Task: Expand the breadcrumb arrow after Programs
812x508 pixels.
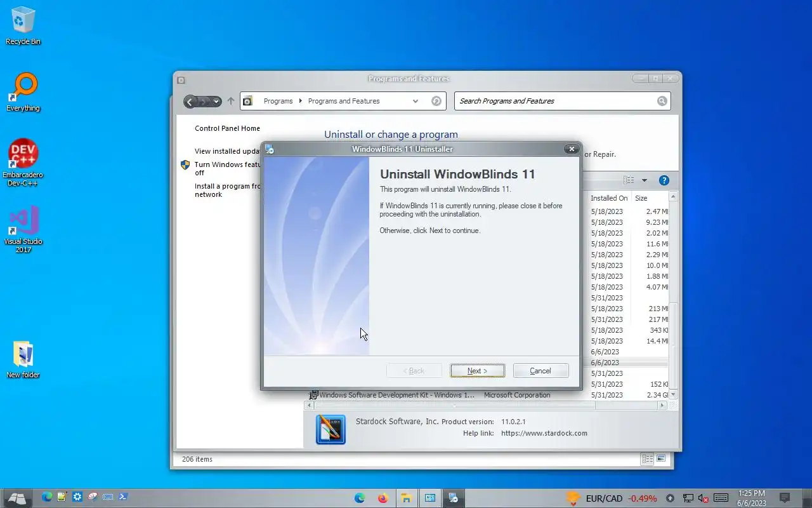Action: click(301, 101)
